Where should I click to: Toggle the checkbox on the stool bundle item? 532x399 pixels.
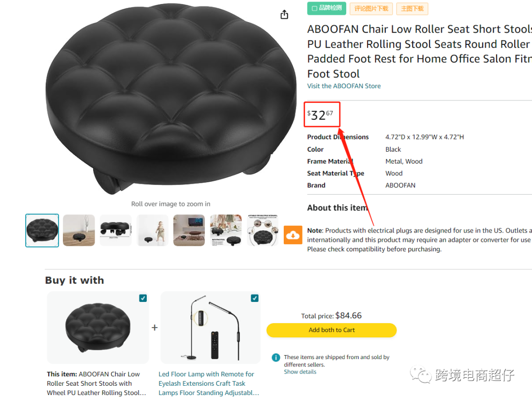click(143, 298)
